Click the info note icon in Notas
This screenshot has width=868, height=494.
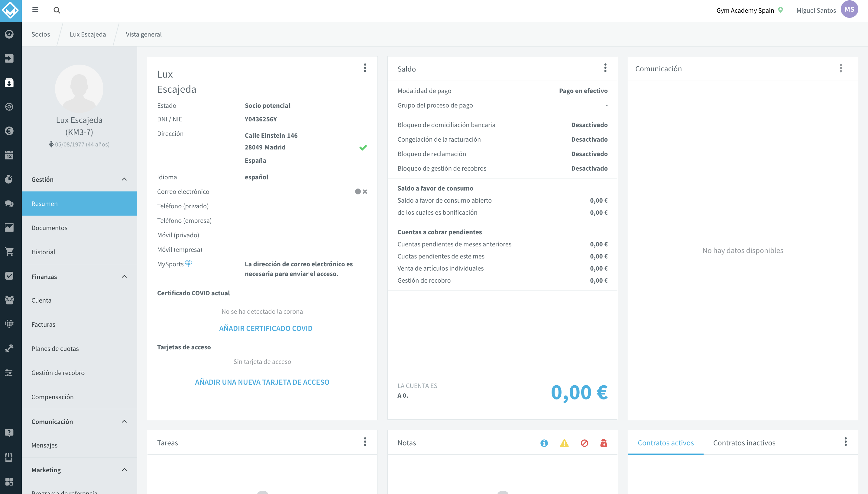pos(544,443)
